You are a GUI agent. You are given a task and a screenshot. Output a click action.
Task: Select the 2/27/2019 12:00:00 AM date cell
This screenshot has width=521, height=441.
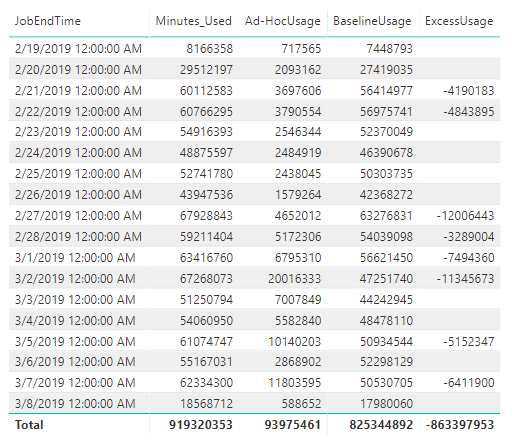click(x=78, y=216)
